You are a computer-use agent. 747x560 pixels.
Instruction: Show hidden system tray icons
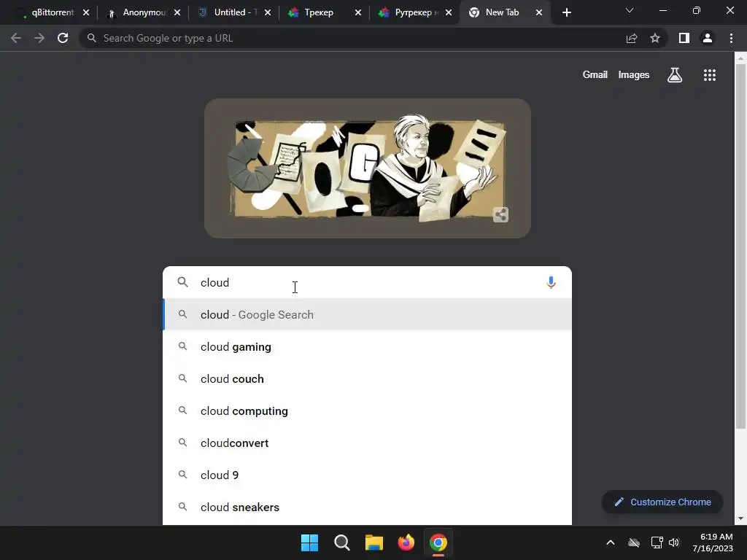611,542
